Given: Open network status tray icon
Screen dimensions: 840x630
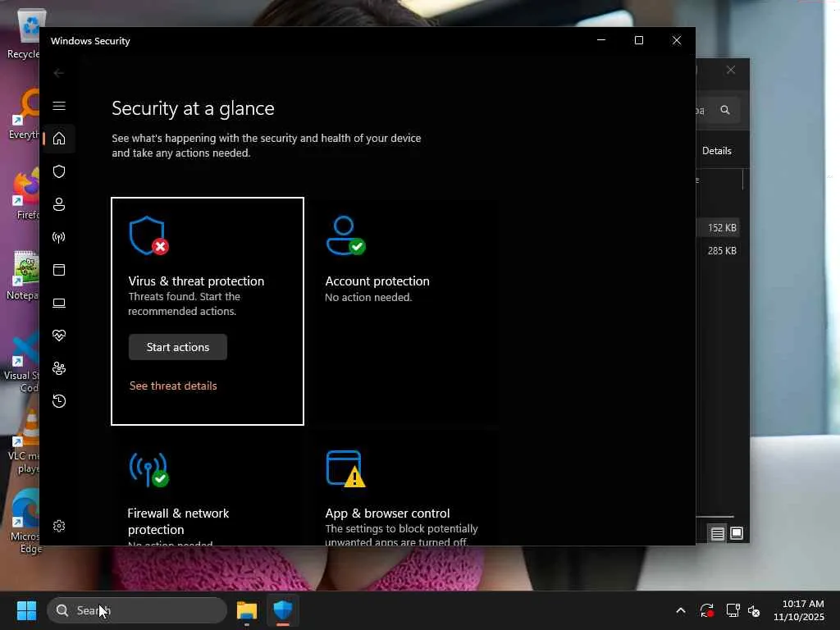Looking at the screenshot, I should click(733, 610).
